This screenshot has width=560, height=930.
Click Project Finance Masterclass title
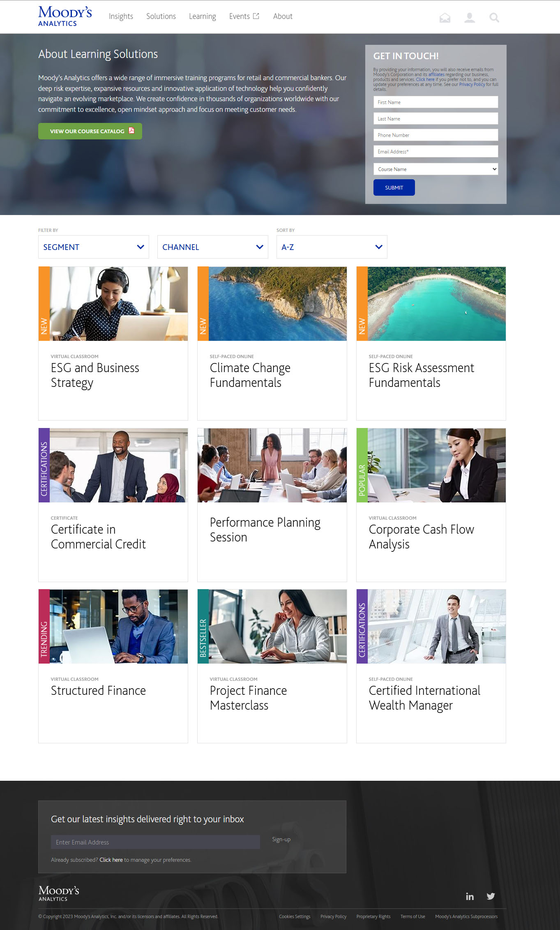pos(248,698)
